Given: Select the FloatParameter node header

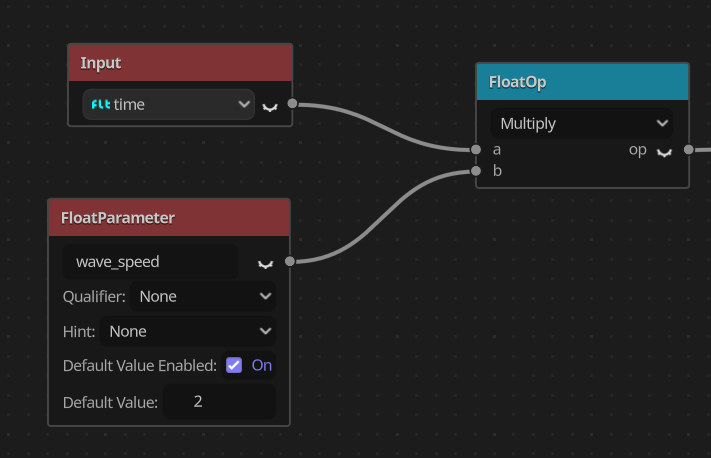Looking at the screenshot, I should click(x=169, y=218).
